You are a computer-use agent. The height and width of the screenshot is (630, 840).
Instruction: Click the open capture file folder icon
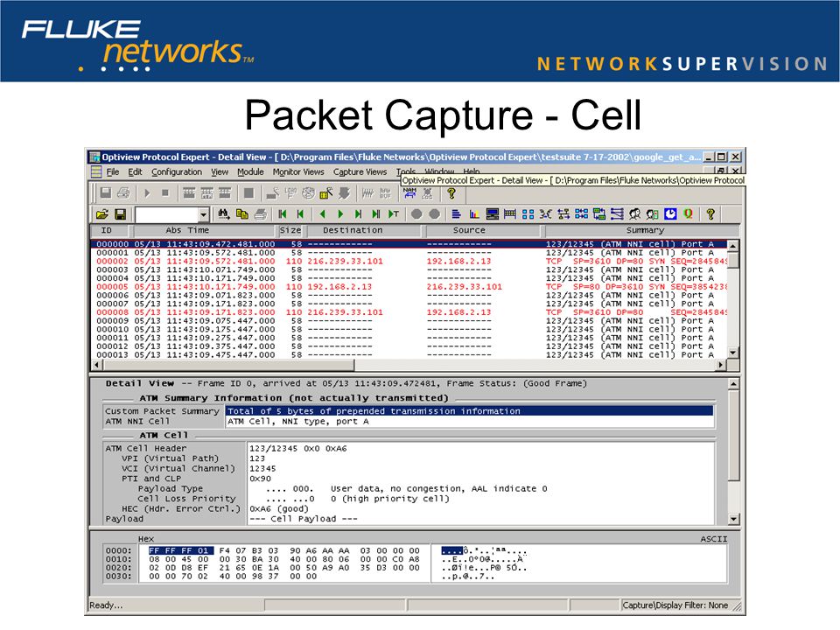tap(101, 214)
